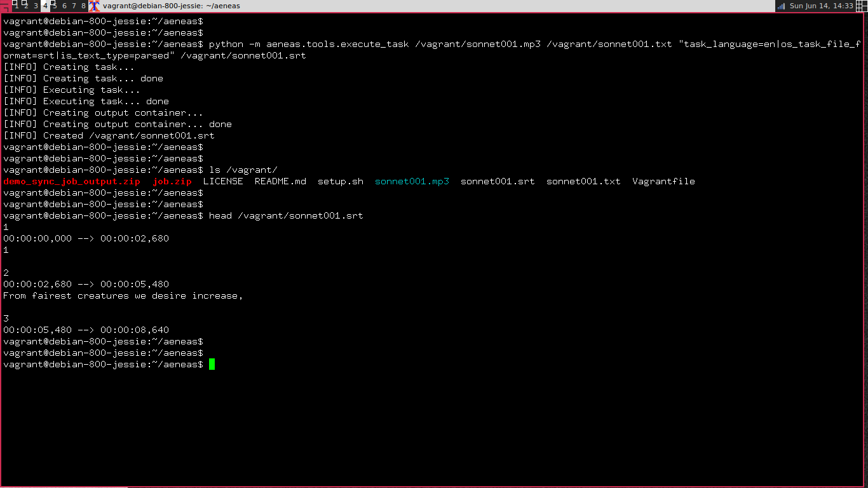
Task: Click the timestamp line 00:00:00,000 --> 00:00:02,680
Action: (x=86, y=238)
